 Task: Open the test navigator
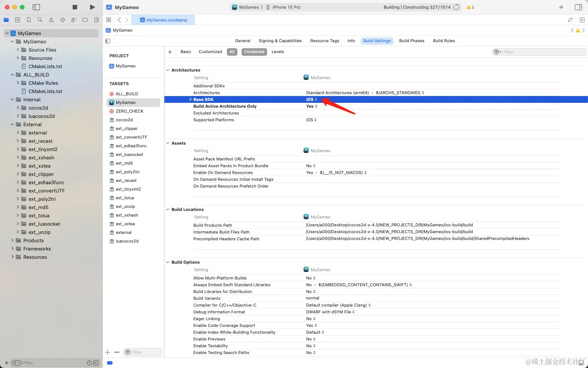click(62, 20)
